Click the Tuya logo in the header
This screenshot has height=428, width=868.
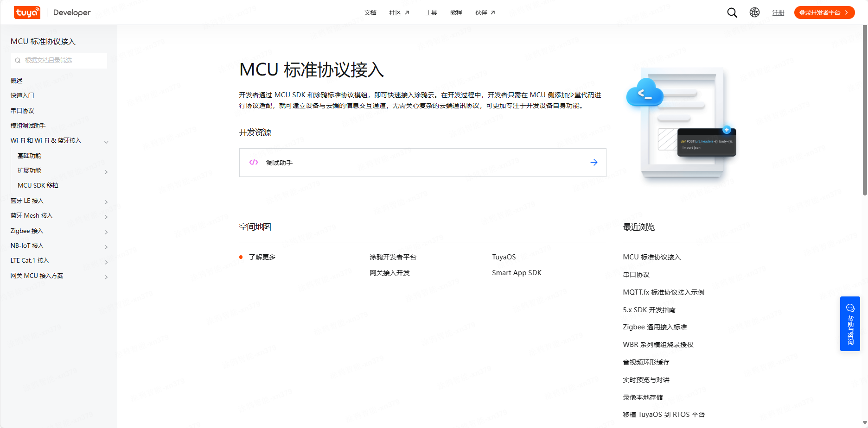click(x=27, y=13)
